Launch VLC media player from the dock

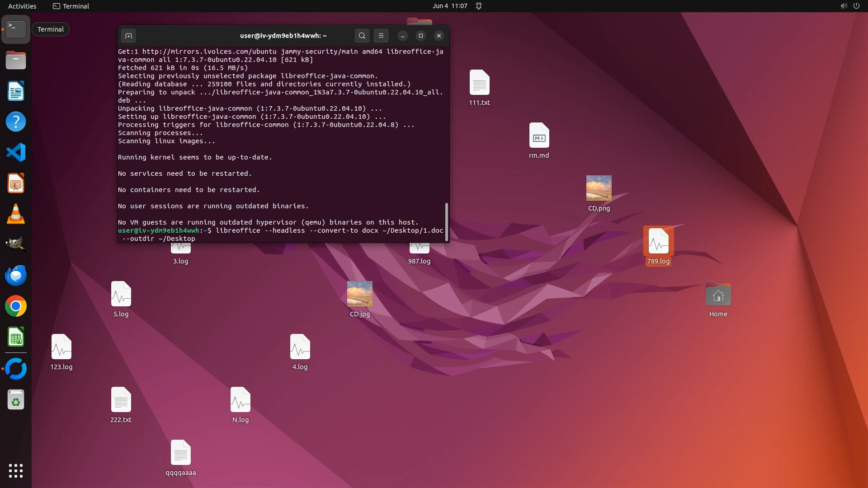(16, 214)
